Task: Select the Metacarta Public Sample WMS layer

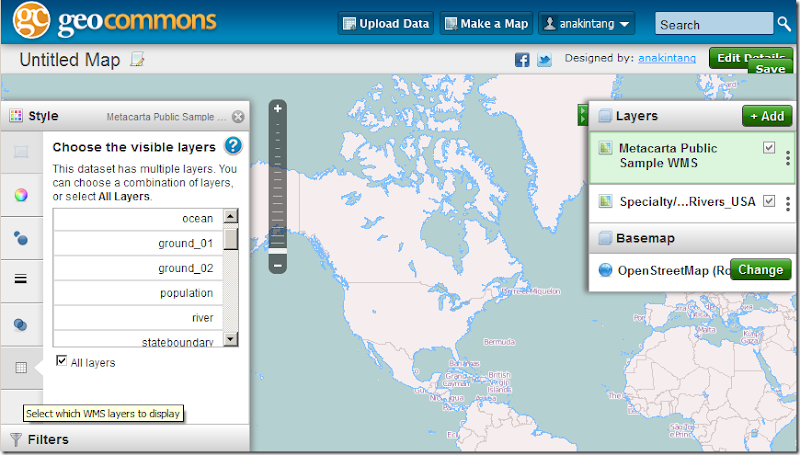Action: [691, 158]
